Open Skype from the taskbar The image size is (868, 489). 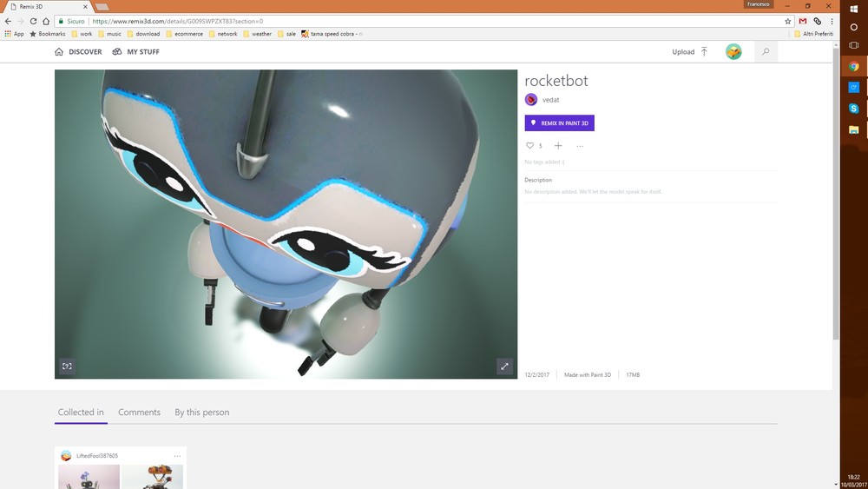(853, 109)
